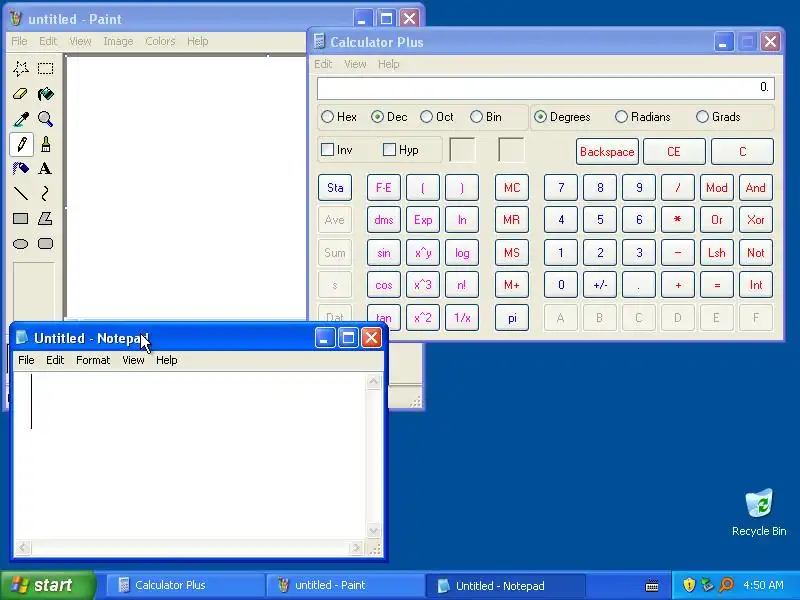Choose the Ellipse shape tool
The width and height of the screenshot is (800, 600).
point(21,244)
